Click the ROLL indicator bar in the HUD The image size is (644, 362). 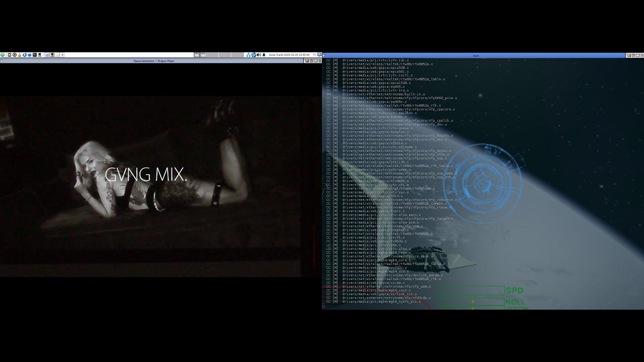tap(472, 302)
